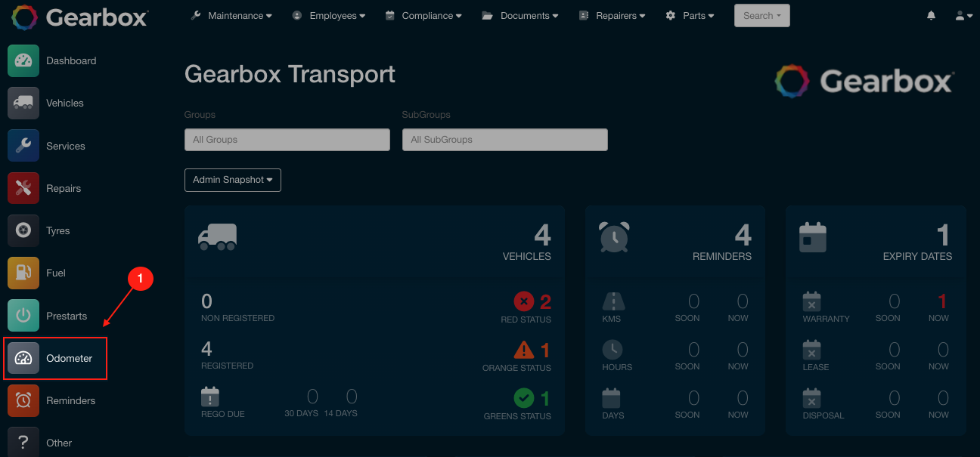Click the truck icon in the Vehicles card
980x457 pixels.
coord(217,236)
